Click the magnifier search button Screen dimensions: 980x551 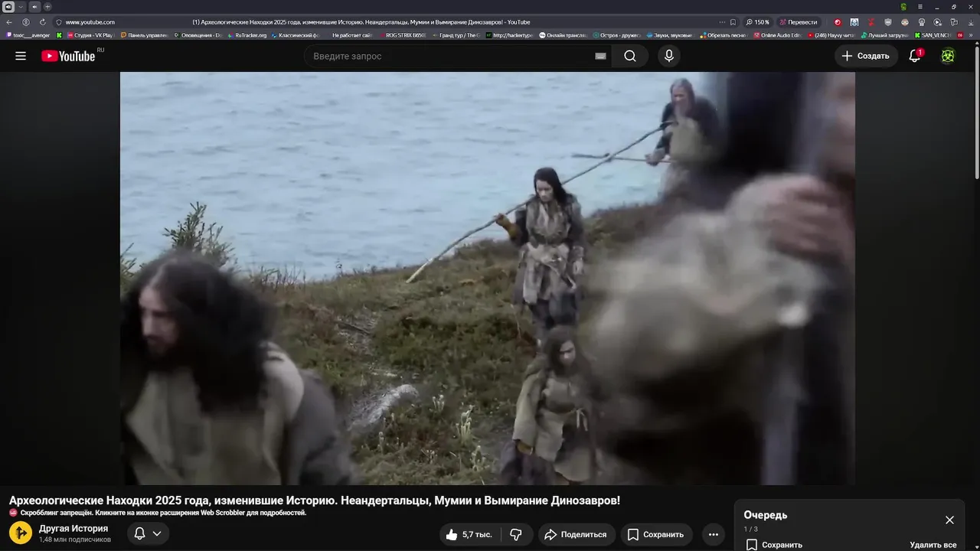(630, 56)
